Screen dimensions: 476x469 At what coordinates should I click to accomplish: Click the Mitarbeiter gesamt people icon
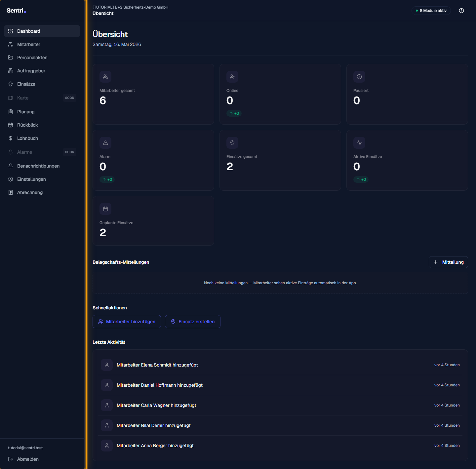point(105,77)
